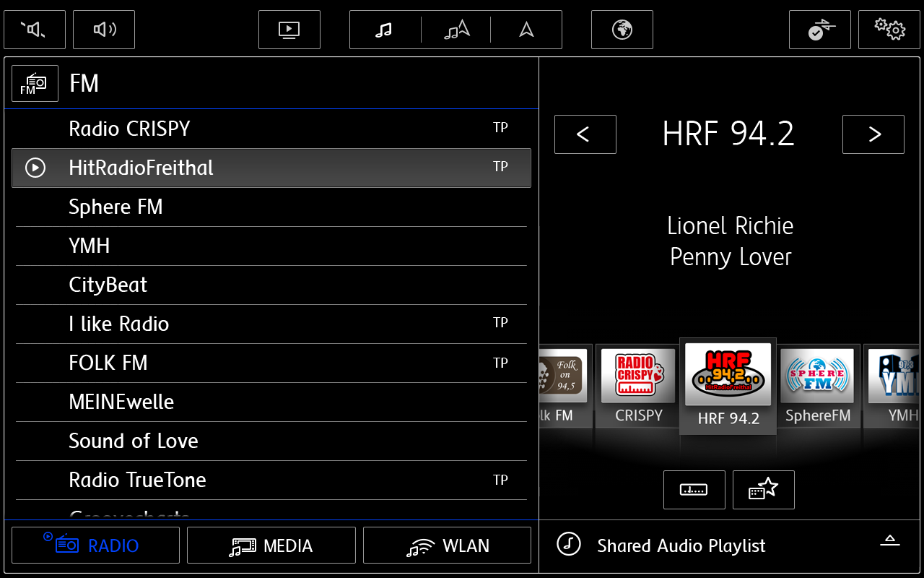924x578 pixels.
Task: Lower the volume with the speaker-down icon
Action: click(35, 30)
